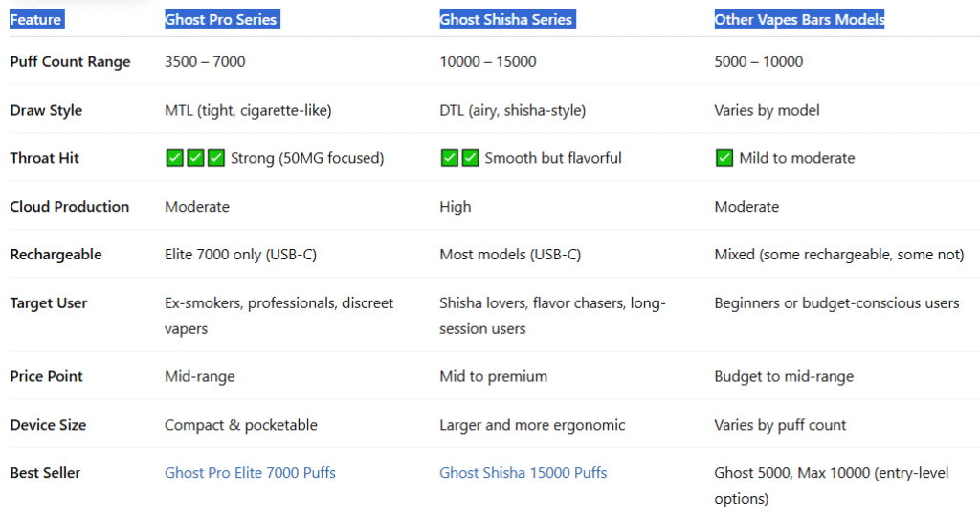The image size is (980, 515).
Task: Click the green check before Mild to moderate
Action: pyautogui.click(x=724, y=158)
